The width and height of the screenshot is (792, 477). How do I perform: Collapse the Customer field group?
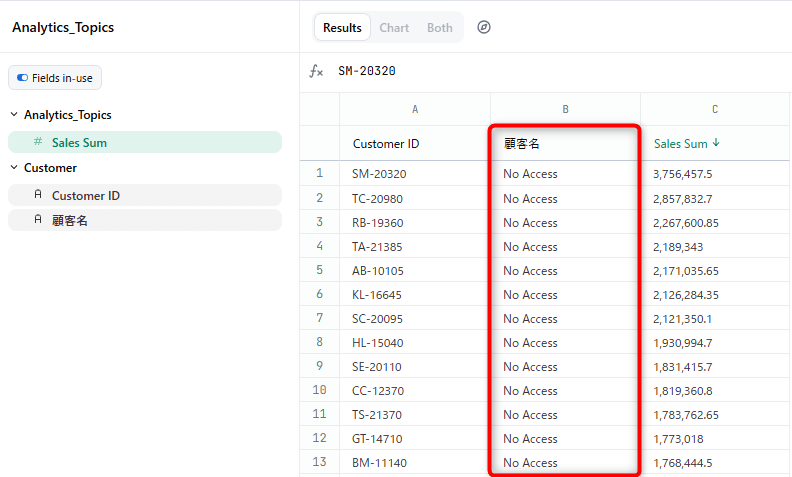(x=14, y=167)
